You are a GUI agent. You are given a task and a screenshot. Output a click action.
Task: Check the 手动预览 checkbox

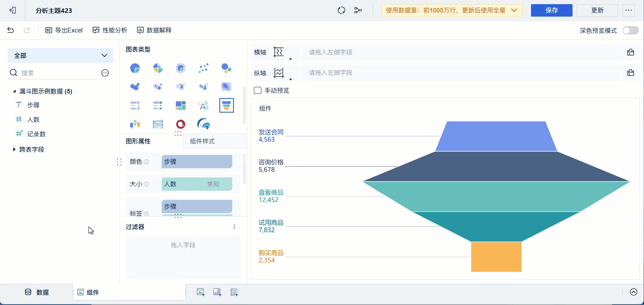pyautogui.click(x=258, y=90)
